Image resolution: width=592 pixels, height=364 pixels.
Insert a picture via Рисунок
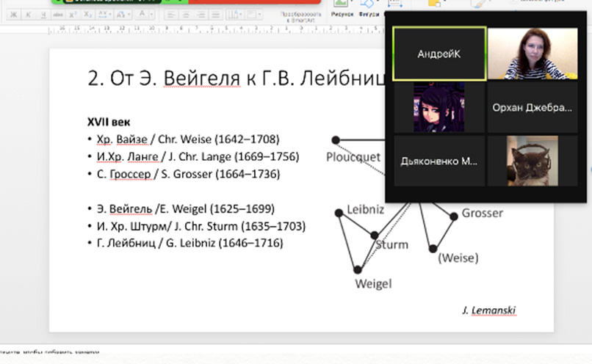pyautogui.click(x=342, y=9)
